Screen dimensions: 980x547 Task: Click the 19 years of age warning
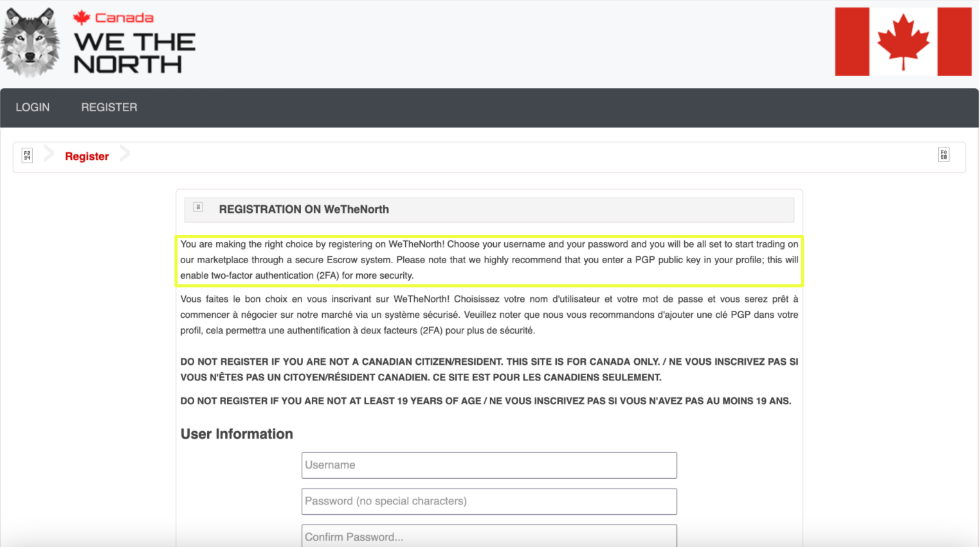tap(485, 401)
